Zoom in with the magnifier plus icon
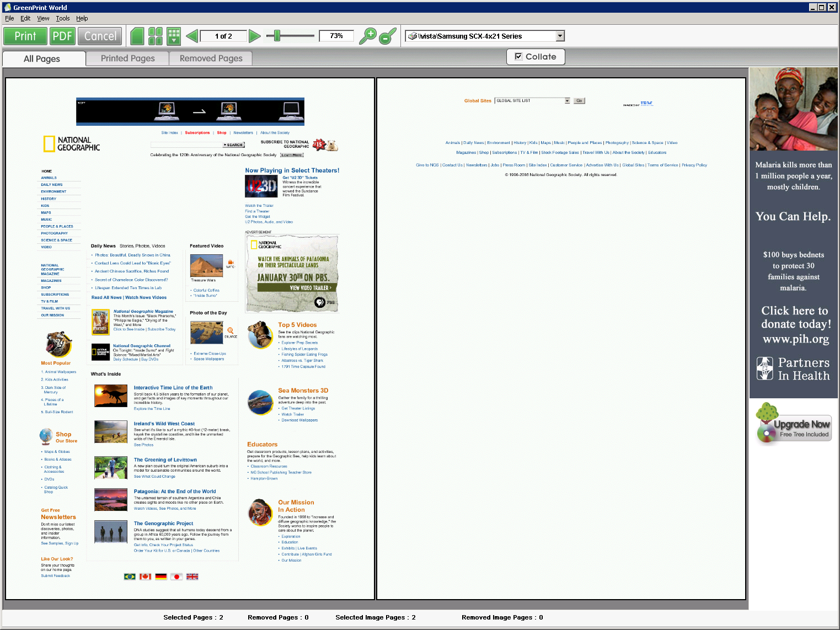 coord(367,36)
